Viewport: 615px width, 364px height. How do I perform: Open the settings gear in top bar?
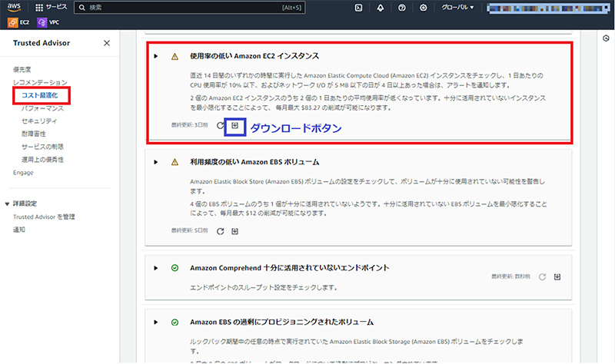point(424,8)
